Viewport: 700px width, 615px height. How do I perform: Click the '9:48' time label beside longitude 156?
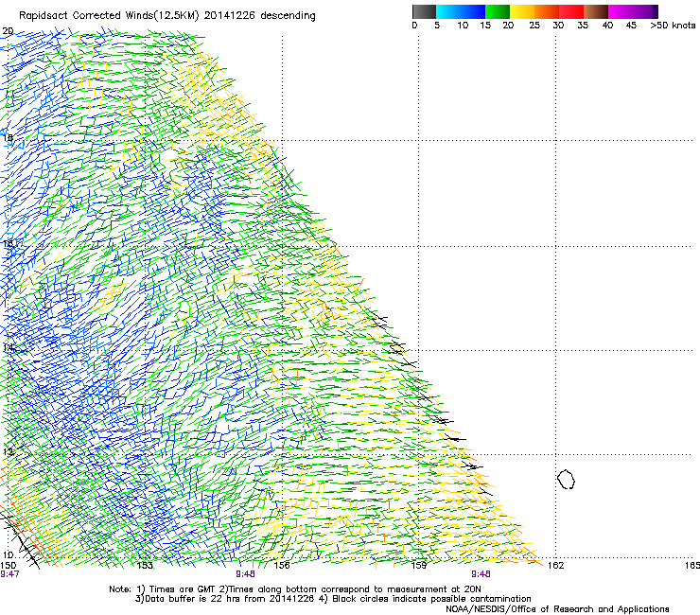coord(246,574)
